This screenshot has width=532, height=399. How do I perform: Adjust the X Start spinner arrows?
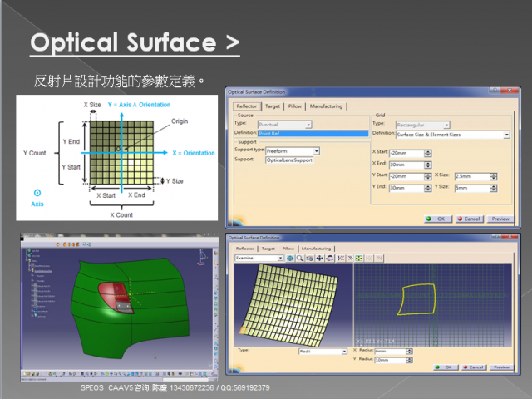(427, 153)
